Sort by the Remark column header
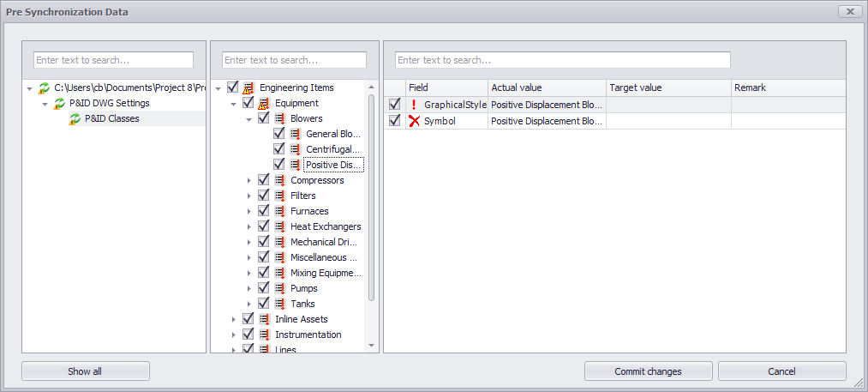Image resolution: width=868 pixels, height=392 pixels. tap(788, 87)
